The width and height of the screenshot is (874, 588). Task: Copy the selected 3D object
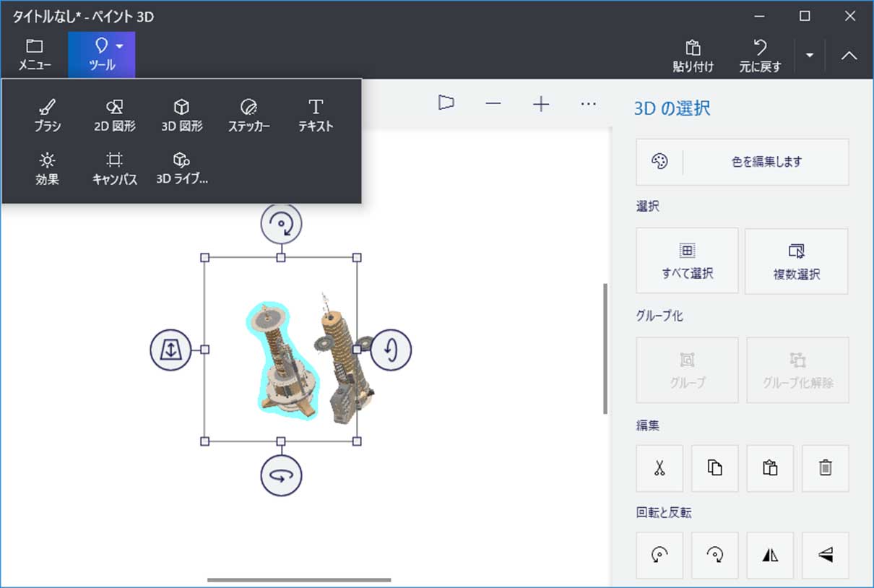tap(715, 468)
